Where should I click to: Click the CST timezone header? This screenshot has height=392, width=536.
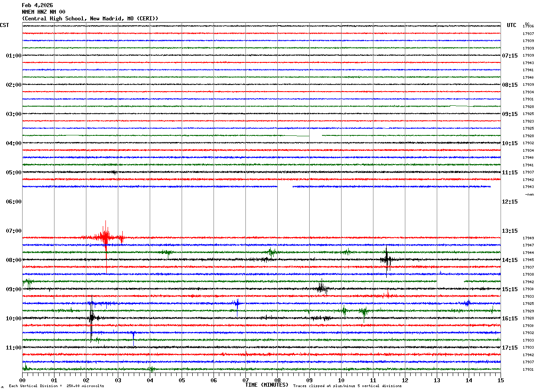4,25
